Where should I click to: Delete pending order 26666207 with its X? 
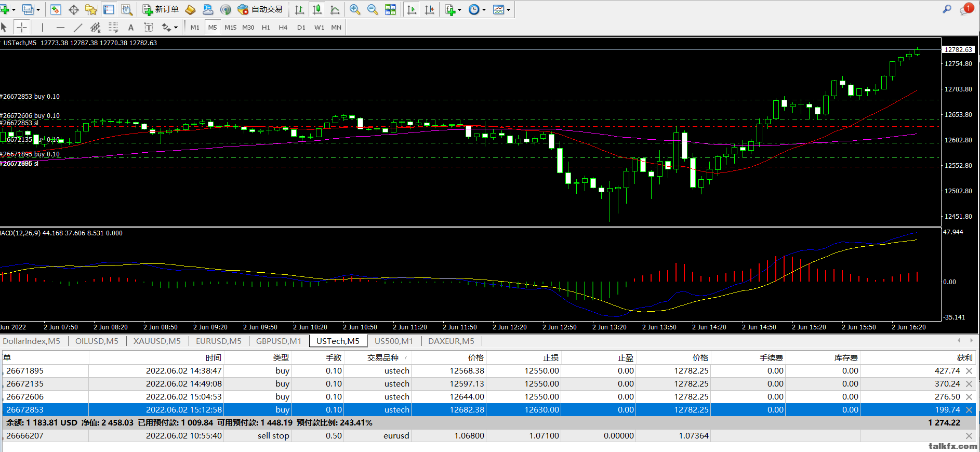coord(969,436)
